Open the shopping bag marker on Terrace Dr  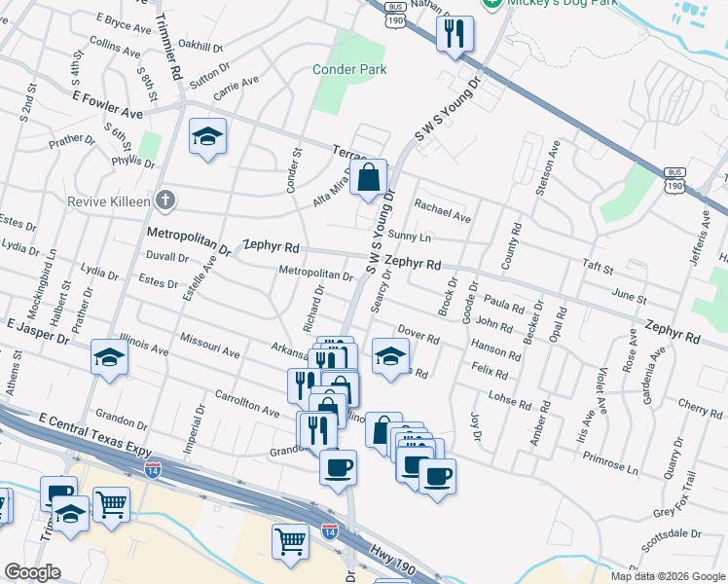pyautogui.click(x=368, y=181)
